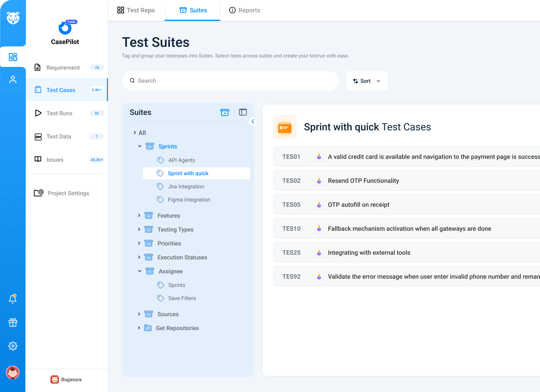Image resolution: width=540 pixels, height=392 pixels.
Task: Collapse the Assignee suite folder
Action: 140,271
